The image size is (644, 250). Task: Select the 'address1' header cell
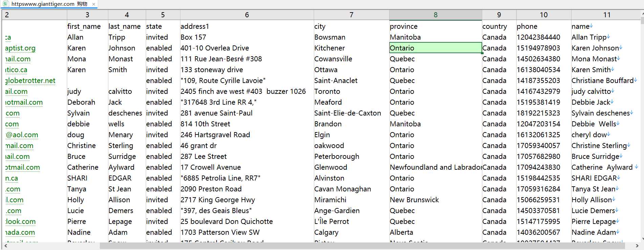click(247, 26)
